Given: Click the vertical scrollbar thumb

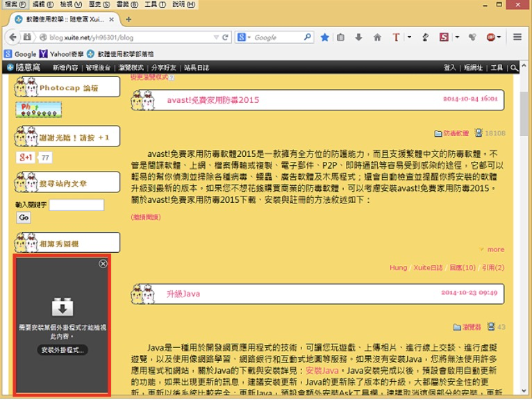Looking at the screenshot, I should pos(524,114).
